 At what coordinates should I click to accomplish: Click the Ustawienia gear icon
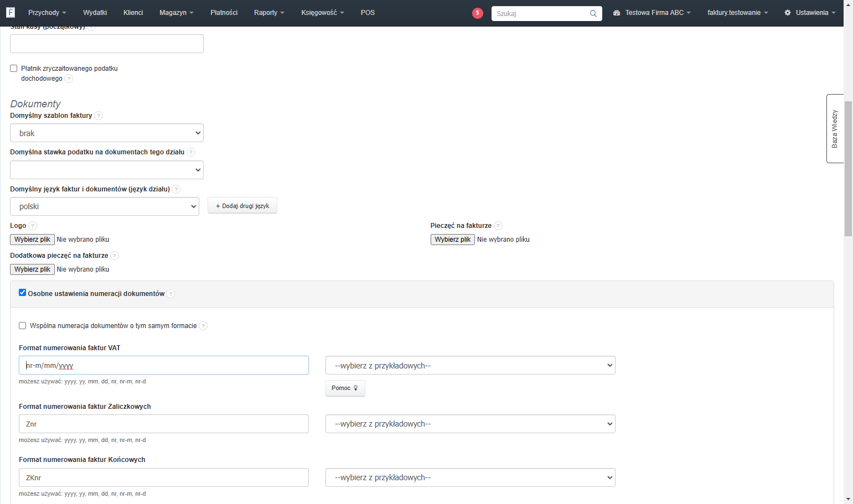point(788,13)
